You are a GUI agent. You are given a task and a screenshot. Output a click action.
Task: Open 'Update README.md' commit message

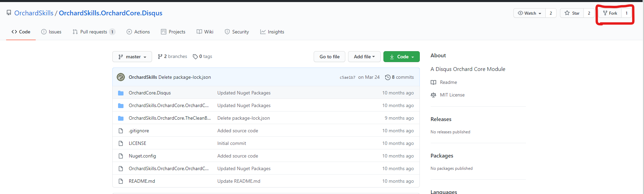[x=239, y=181]
